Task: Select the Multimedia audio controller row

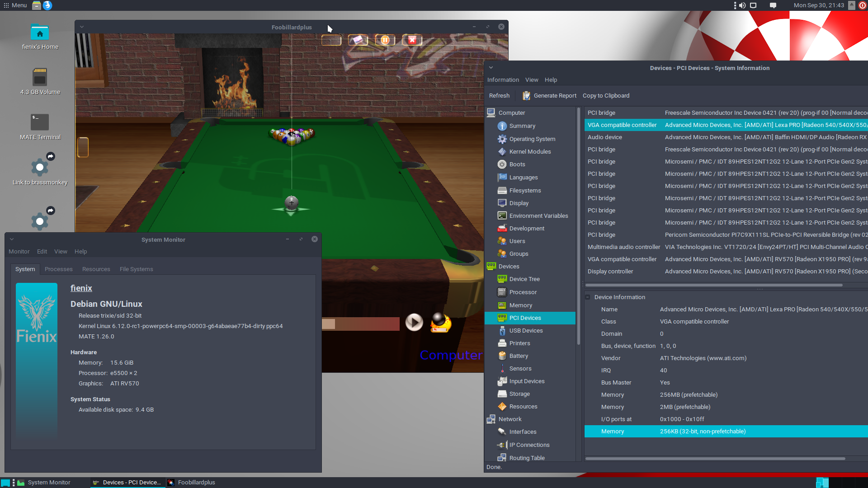Action: pos(726,247)
